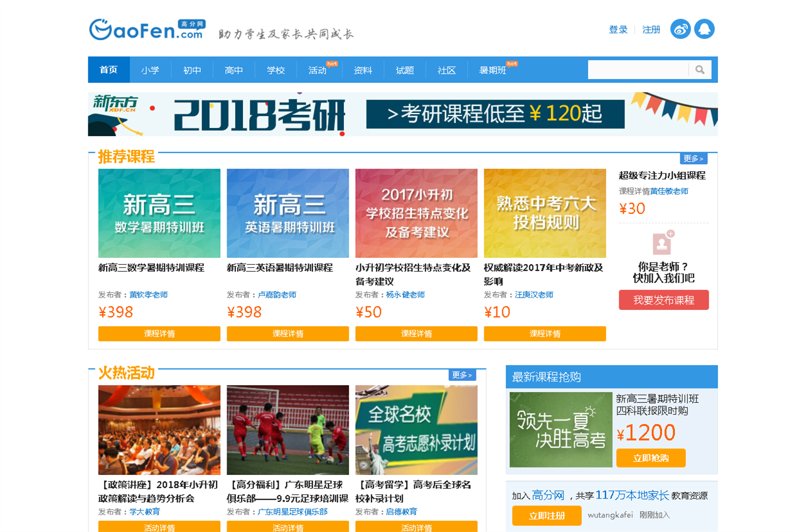Image resolution: width=797 pixels, height=532 pixels.
Task: Click 立即注册 button
Action: click(547, 516)
